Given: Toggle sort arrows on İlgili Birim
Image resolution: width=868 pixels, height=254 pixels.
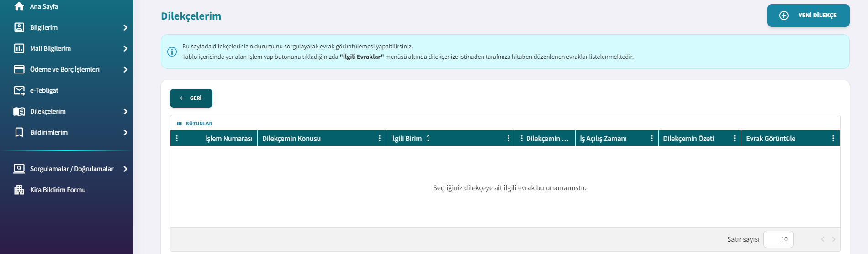Looking at the screenshot, I should pyautogui.click(x=428, y=138).
